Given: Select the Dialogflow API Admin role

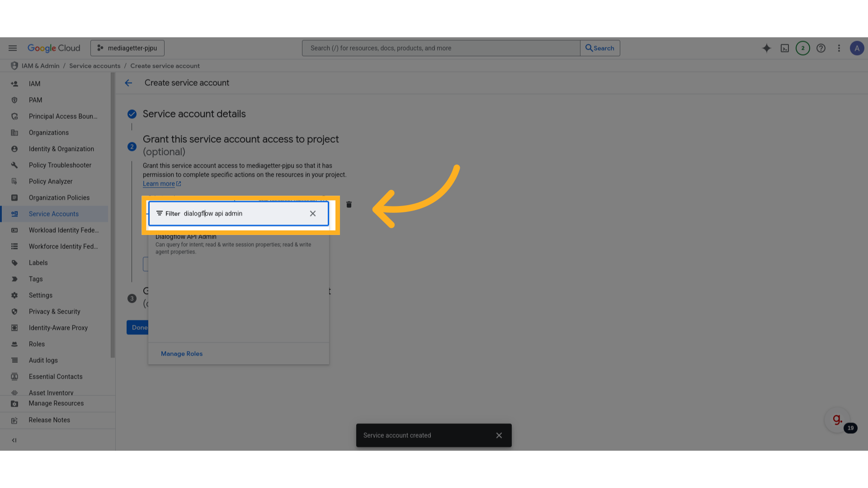Looking at the screenshot, I should click(238, 244).
